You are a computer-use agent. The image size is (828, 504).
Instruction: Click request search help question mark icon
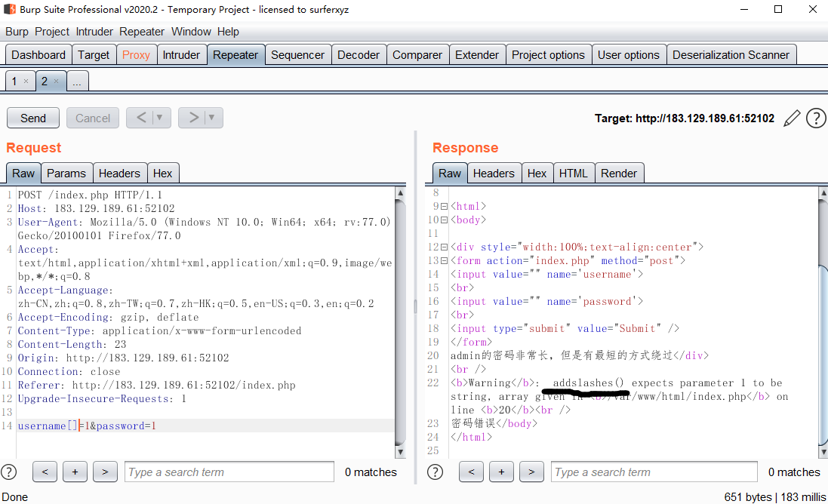point(8,472)
